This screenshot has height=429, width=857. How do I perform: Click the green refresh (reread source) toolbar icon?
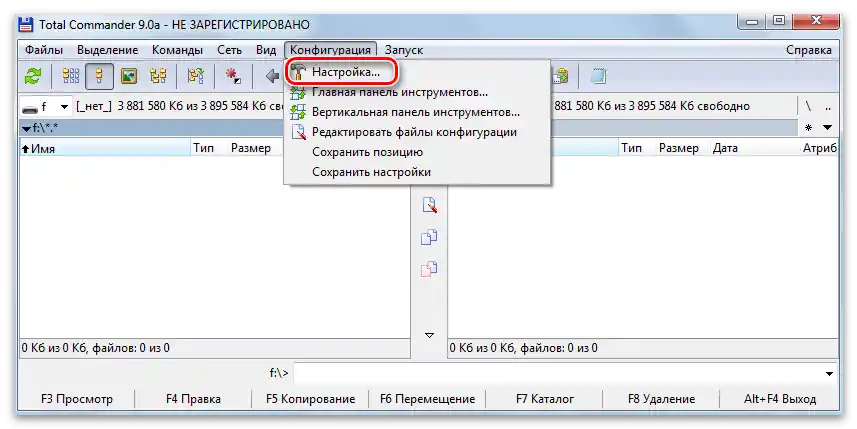[x=33, y=76]
